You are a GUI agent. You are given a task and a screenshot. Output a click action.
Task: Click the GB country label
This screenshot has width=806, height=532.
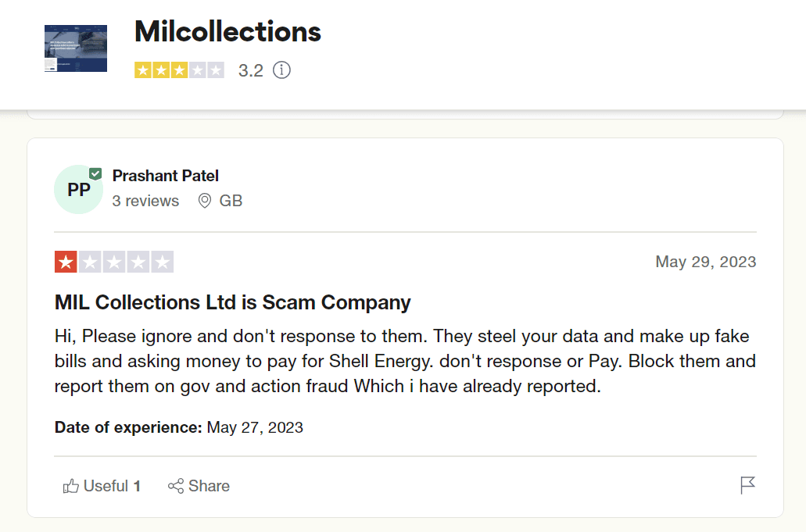[231, 201]
